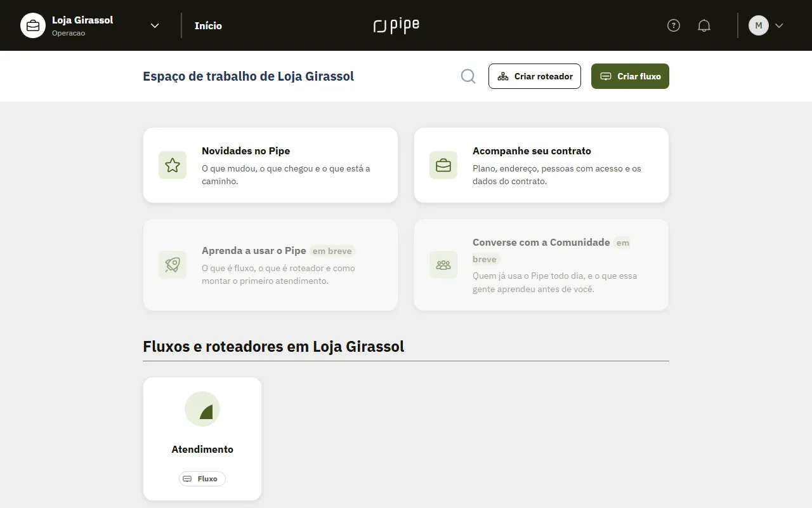The width and height of the screenshot is (812, 508).
Task: Open the Atendimento flow name
Action: 202,449
